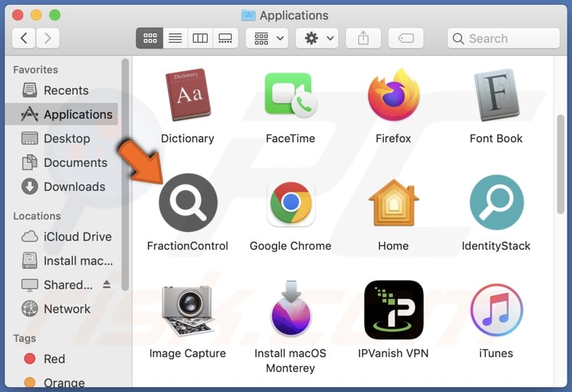Select the Font Book app icon

[496, 95]
